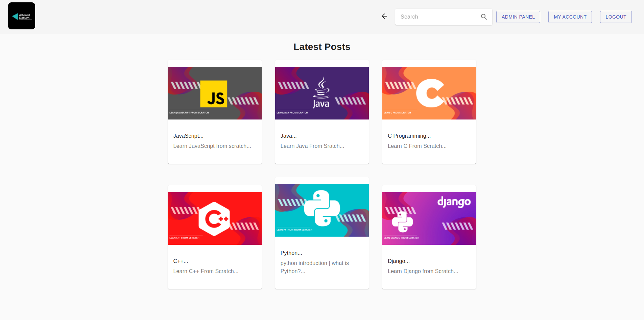Open the Django post thumbnail

(429, 218)
